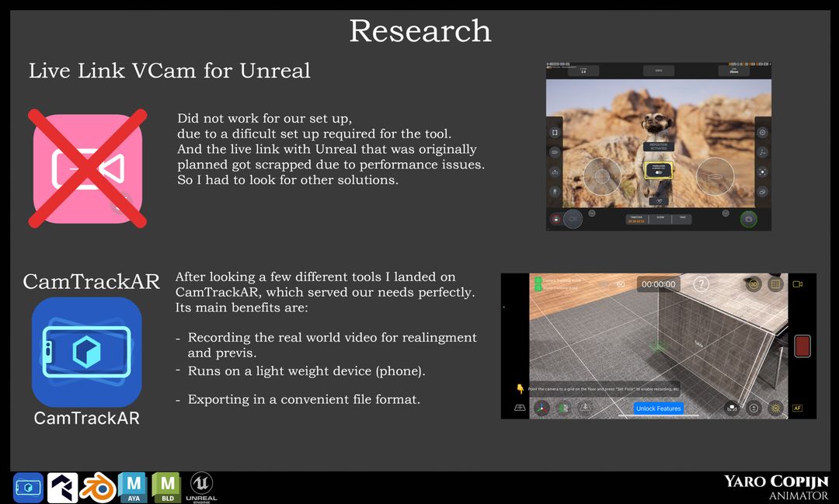839x504 pixels.
Task: Tap the yellow AF autofocus icon in CamTrackAR
Action: tap(797, 408)
